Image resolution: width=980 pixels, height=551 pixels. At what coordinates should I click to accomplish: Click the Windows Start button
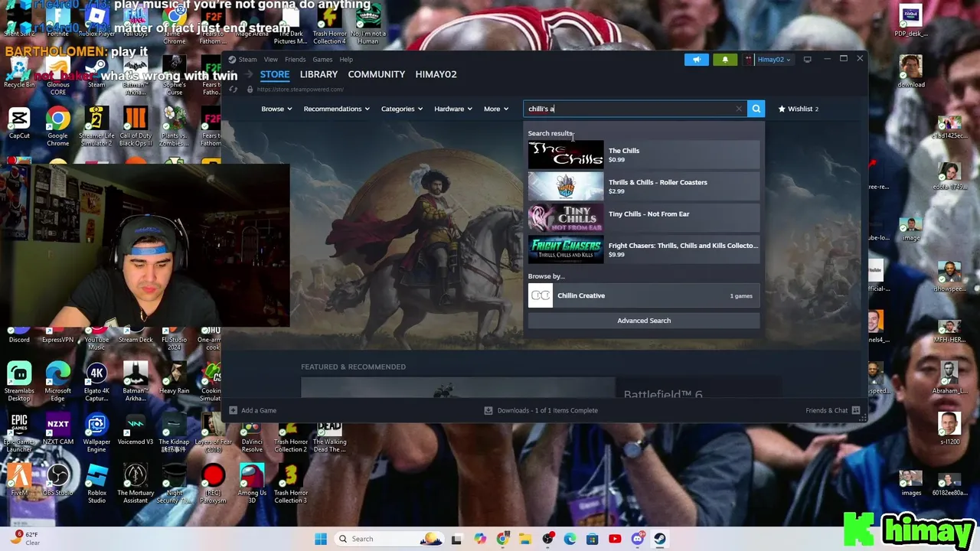click(321, 539)
